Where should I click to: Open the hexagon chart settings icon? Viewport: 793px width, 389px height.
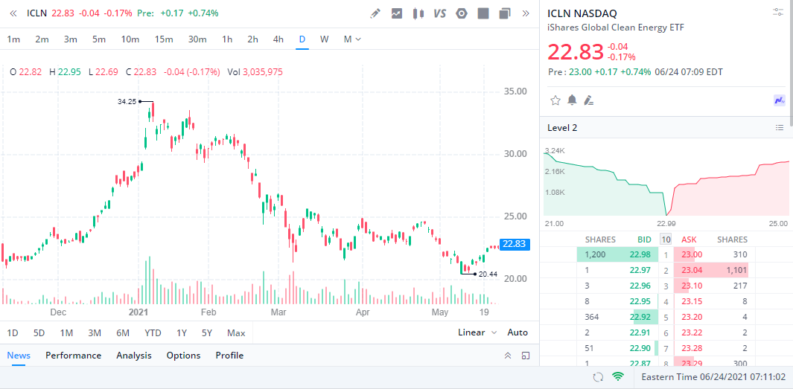coord(461,14)
